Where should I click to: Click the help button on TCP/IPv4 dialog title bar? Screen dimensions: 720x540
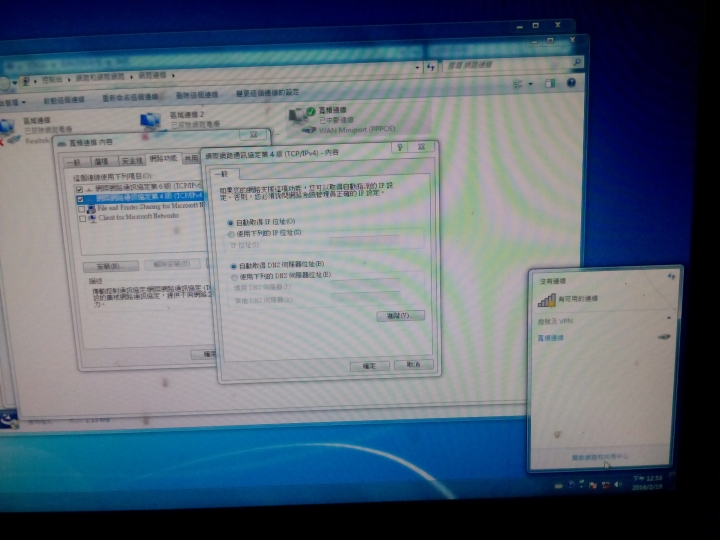[399, 147]
